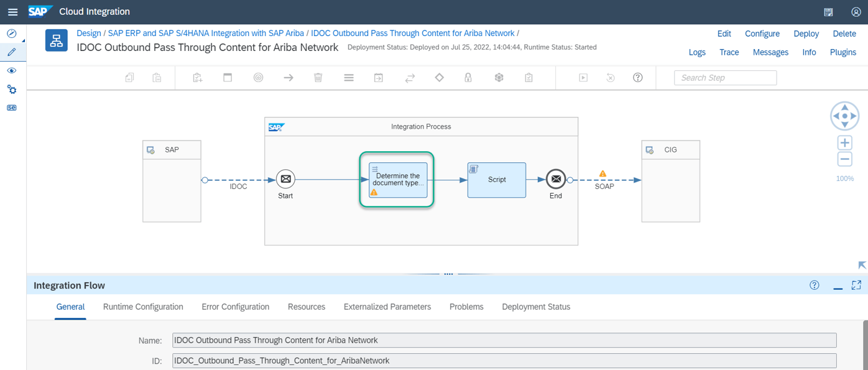
Task: Click the target events icon in toolbar
Action: coord(259,78)
